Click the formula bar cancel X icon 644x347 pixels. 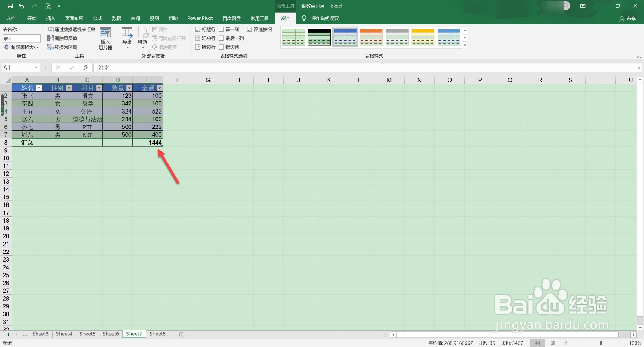point(58,68)
